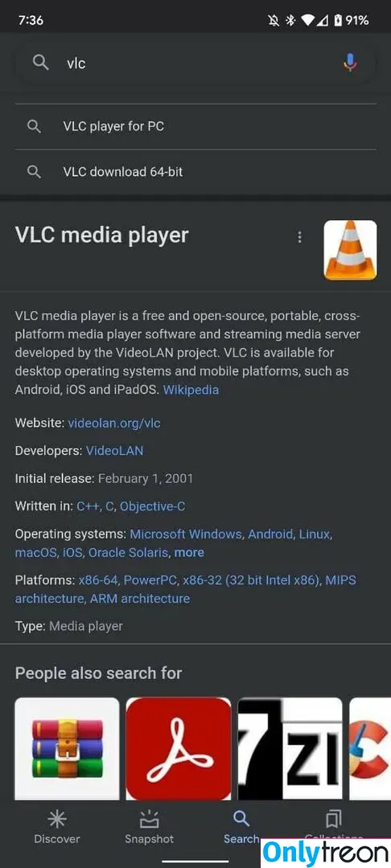This screenshot has height=868, width=391.
Task: Tap the VideoLAN developer link
Action: [x=114, y=451]
